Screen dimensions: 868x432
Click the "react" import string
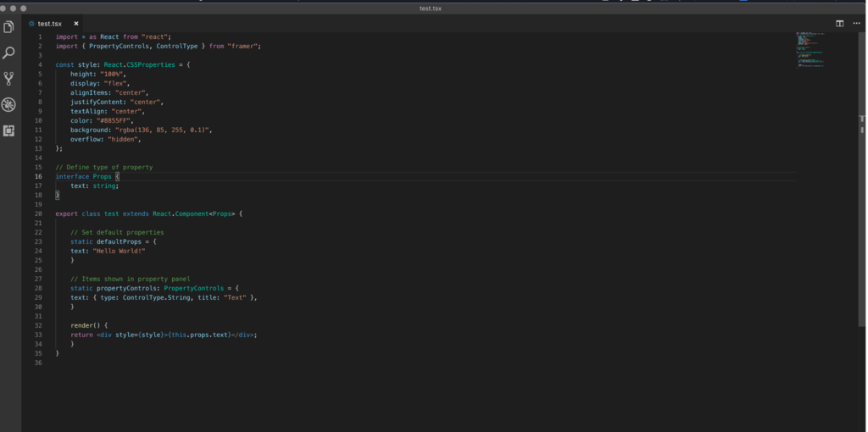tap(156, 37)
